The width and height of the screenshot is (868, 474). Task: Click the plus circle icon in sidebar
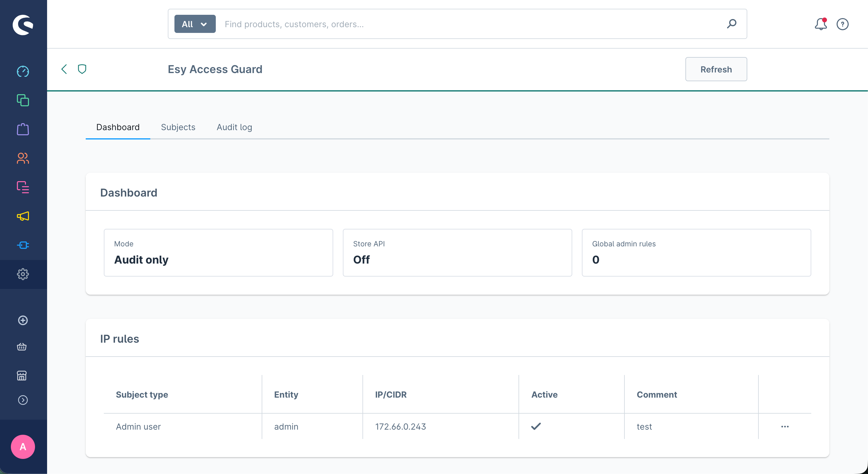[x=23, y=320]
